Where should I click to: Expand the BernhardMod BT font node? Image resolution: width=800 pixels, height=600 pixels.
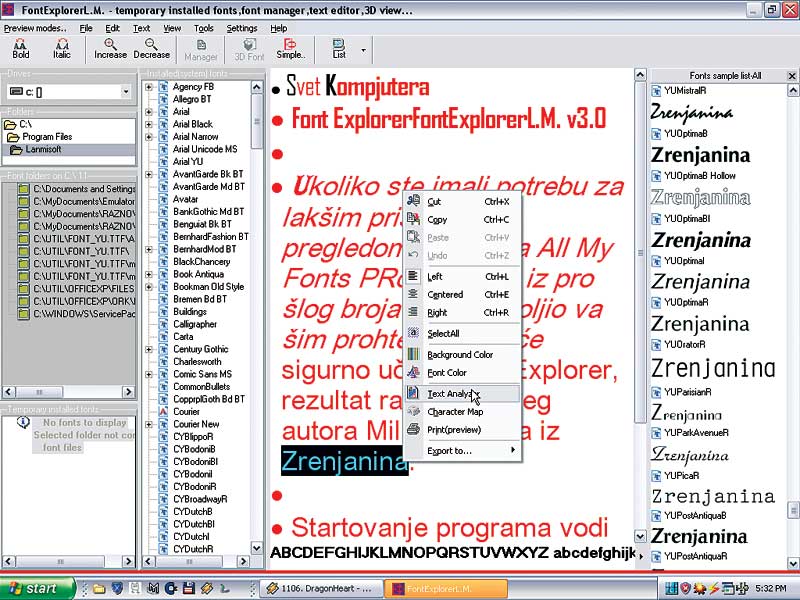coord(149,249)
